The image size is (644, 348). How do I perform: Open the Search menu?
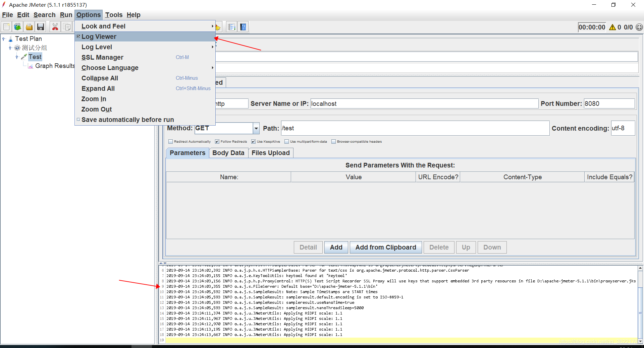[x=44, y=15]
